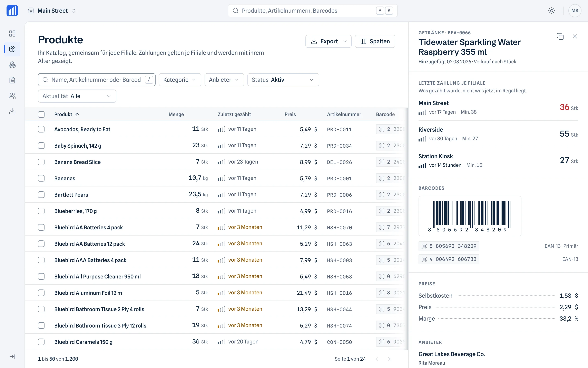Image resolution: width=588 pixels, height=368 pixels.
Task: Sort by the Preis column header
Action: click(290, 114)
